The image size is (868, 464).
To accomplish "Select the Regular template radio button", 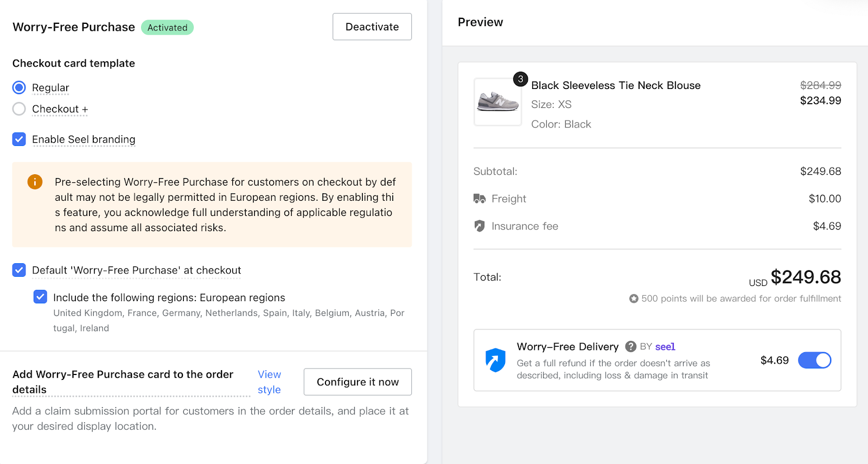I will pyautogui.click(x=19, y=87).
